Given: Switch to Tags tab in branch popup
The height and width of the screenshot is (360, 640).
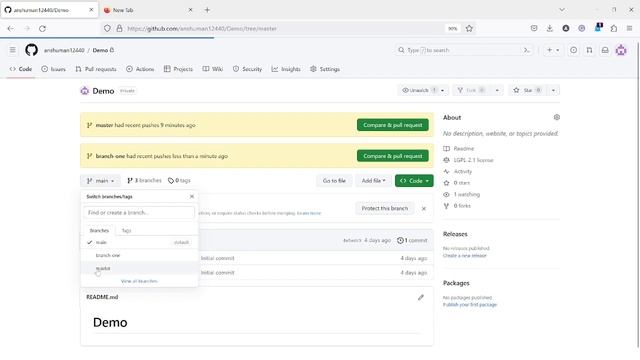Looking at the screenshot, I should (127, 231).
